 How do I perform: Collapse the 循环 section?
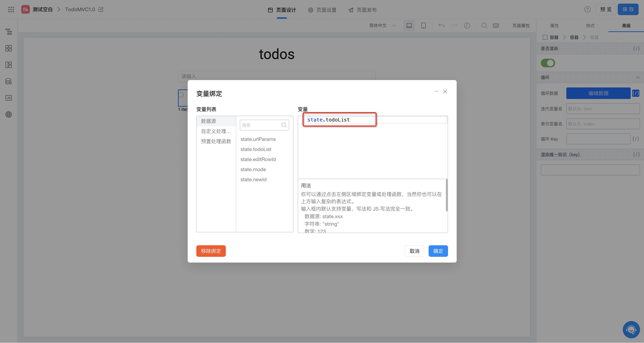(638, 78)
